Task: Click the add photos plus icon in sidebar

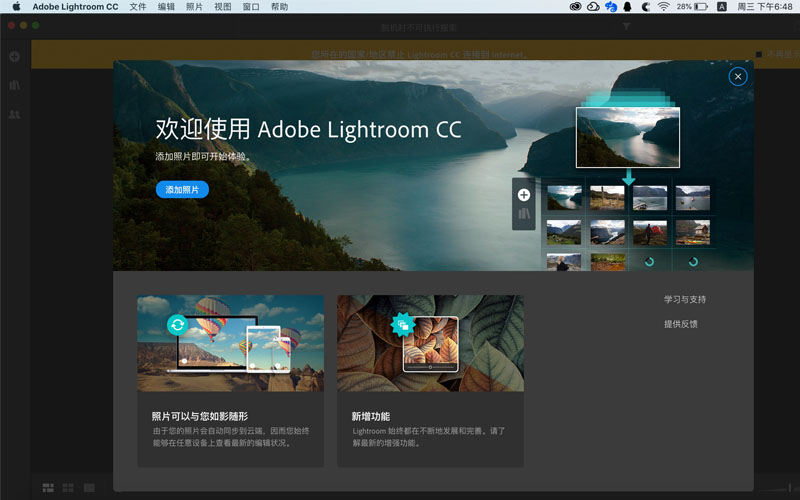Action: click(x=14, y=56)
